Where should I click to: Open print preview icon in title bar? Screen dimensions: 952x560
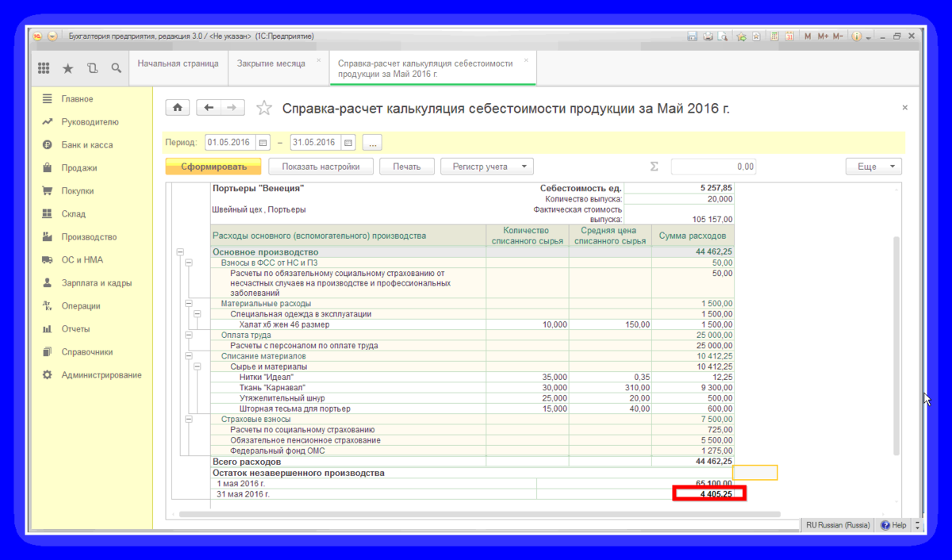pyautogui.click(x=722, y=36)
